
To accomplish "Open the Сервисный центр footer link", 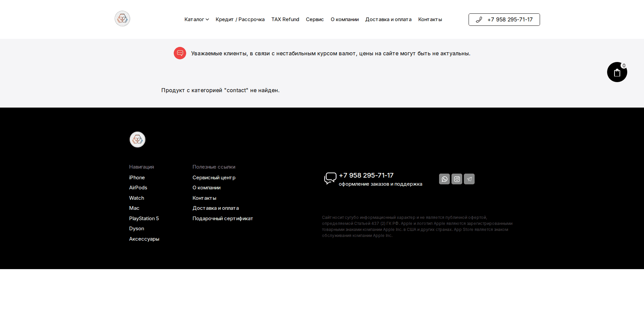I will [x=214, y=177].
